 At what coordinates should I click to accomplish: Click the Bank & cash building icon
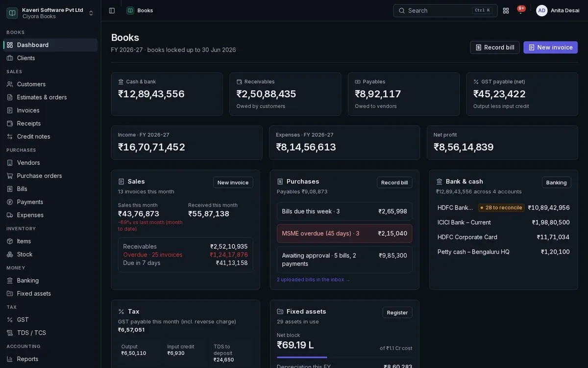(440, 182)
